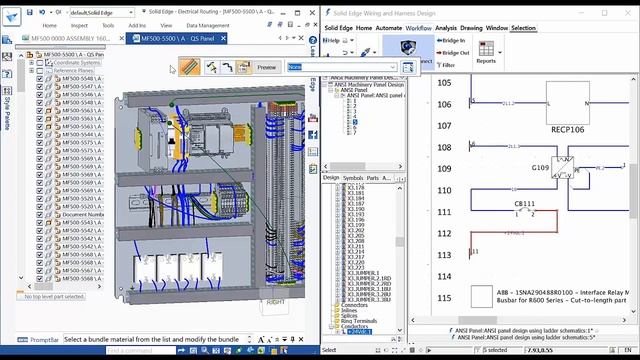640x360 pixels.
Task: Switch to Symbols tab in harness tree panel
Action: click(x=353, y=178)
